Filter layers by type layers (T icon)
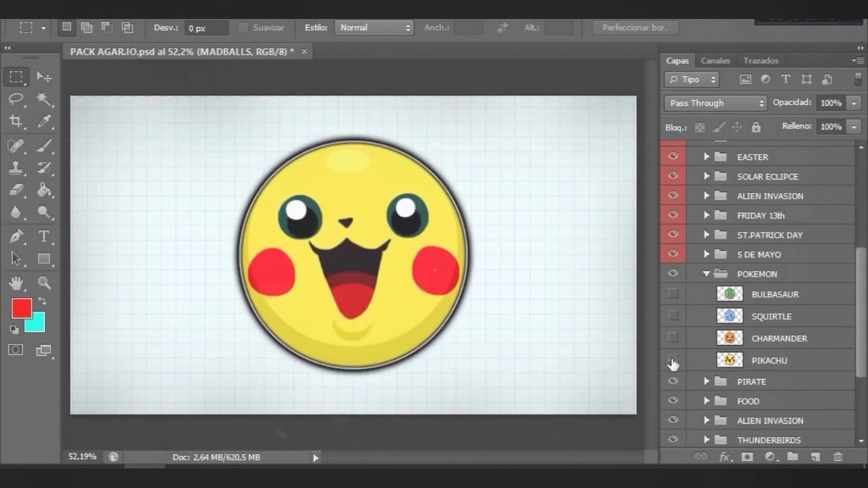This screenshot has height=488, width=868. [785, 79]
